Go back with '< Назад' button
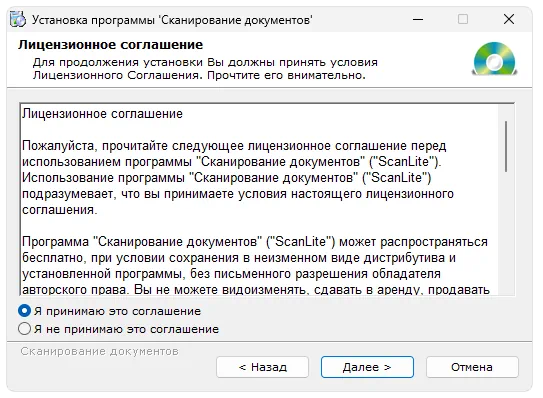543x398 pixels. coord(262,367)
